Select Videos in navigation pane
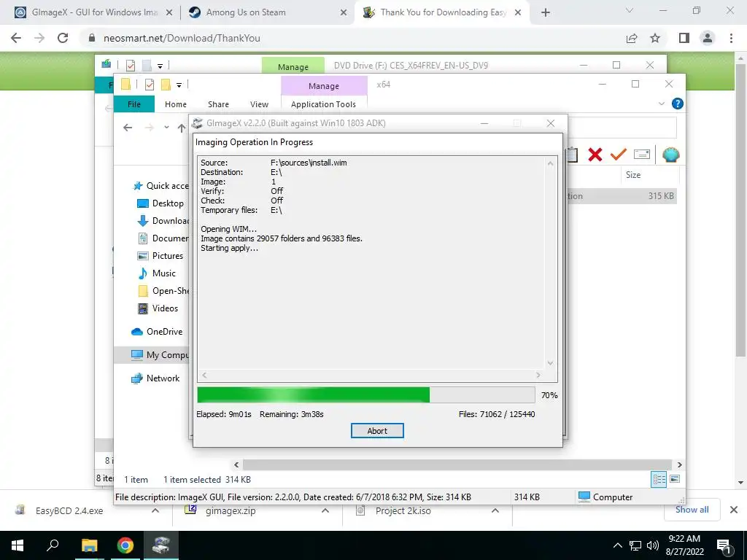 pos(158,308)
